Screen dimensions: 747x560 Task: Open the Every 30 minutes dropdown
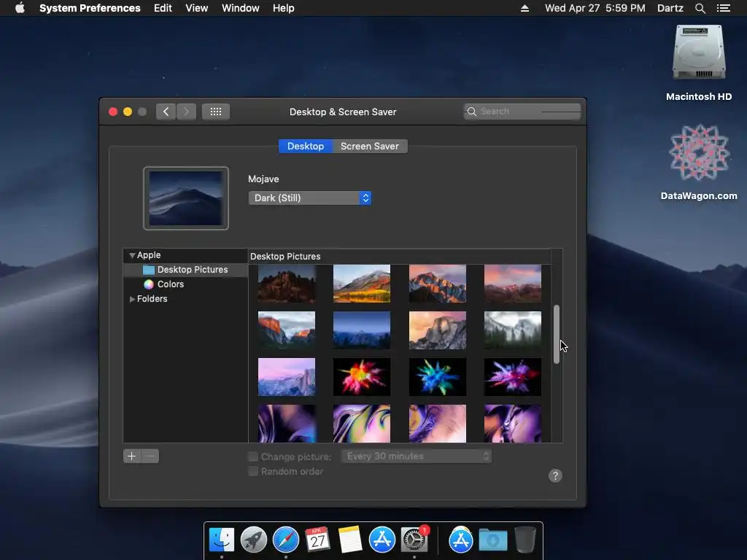[417, 456]
